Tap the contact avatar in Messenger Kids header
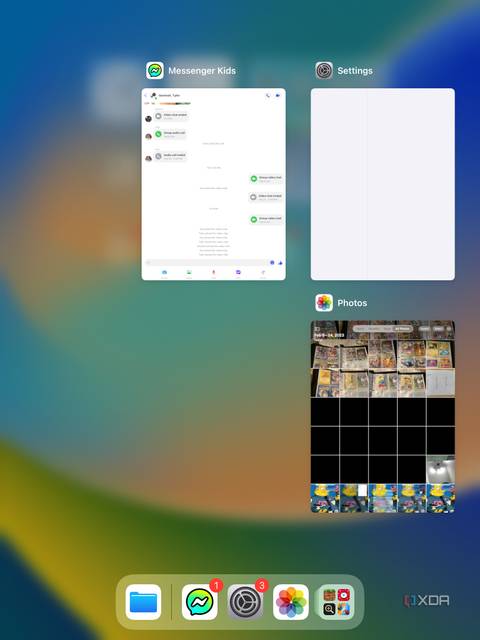This screenshot has height=640, width=480. point(153,96)
